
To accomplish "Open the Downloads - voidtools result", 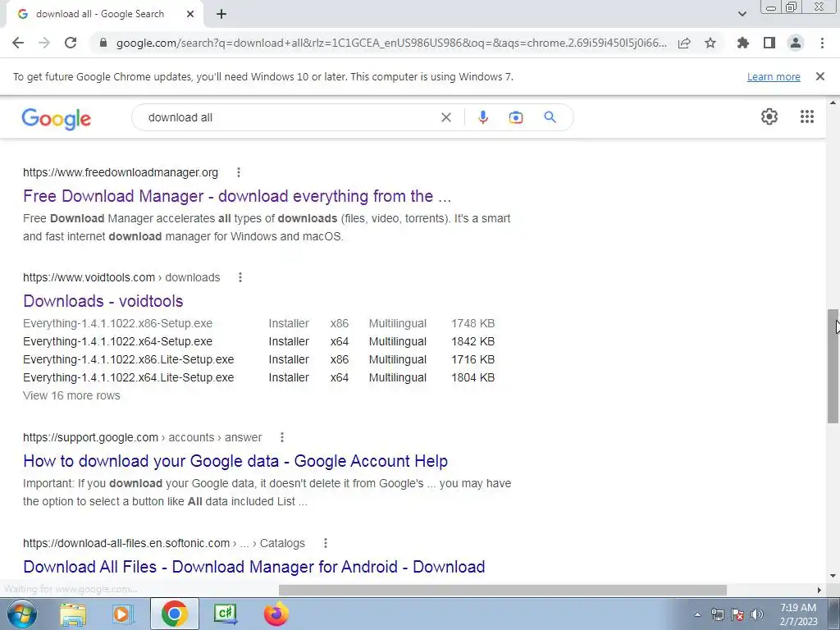I will click(x=103, y=301).
